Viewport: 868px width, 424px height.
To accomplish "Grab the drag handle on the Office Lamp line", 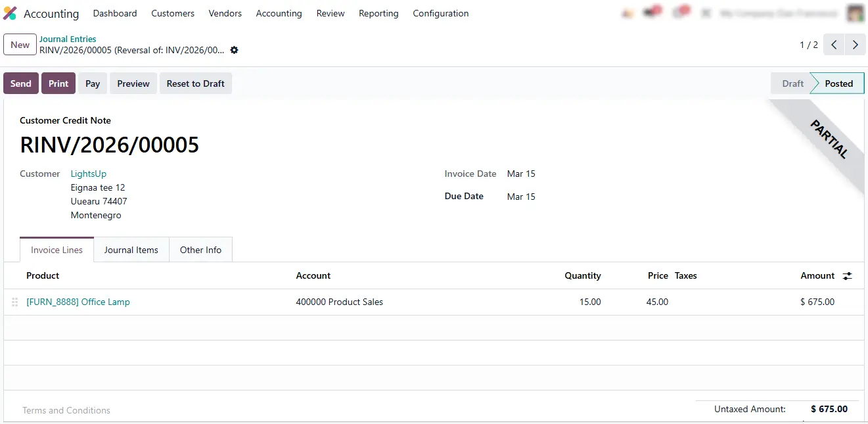I will [x=14, y=302].
